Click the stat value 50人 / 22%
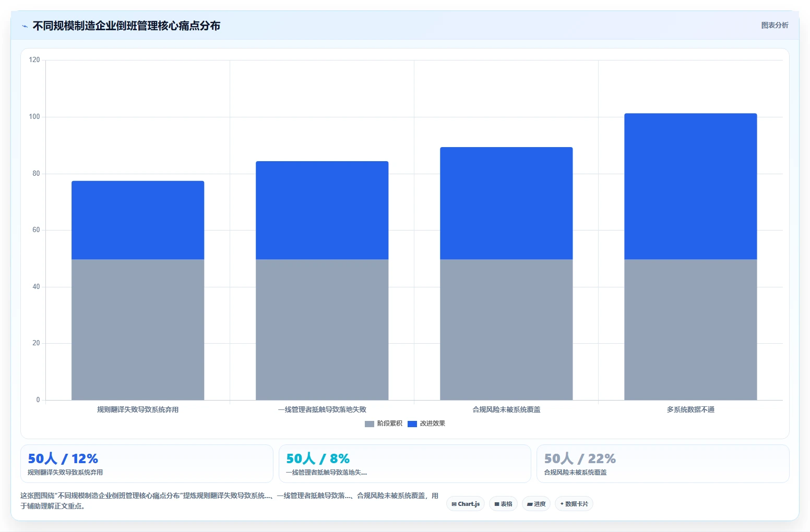Screen dimensions: 810x532 tap(580, 458)
